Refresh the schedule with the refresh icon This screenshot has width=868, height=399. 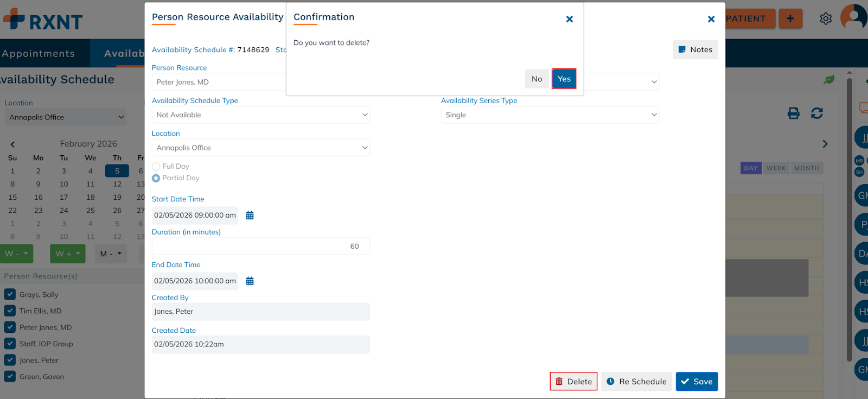tap(816, 113)
